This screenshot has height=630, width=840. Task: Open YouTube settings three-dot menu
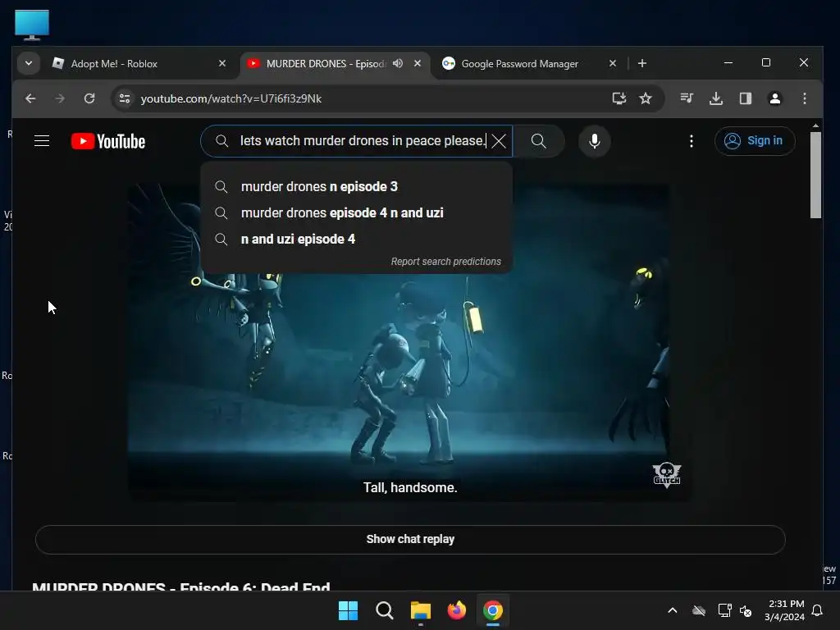tap(691, 141)
